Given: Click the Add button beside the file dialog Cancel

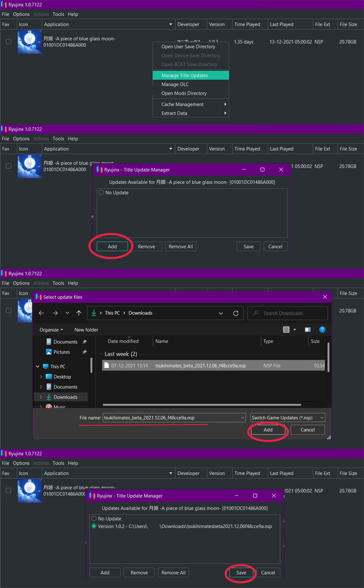Looking at the screenshot, I should pos(268,430).
